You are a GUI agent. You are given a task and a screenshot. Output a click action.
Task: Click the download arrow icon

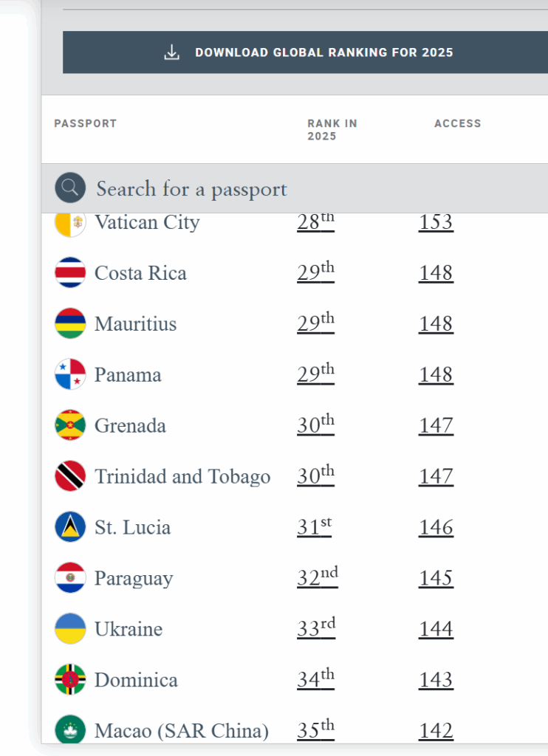[171, 52]
